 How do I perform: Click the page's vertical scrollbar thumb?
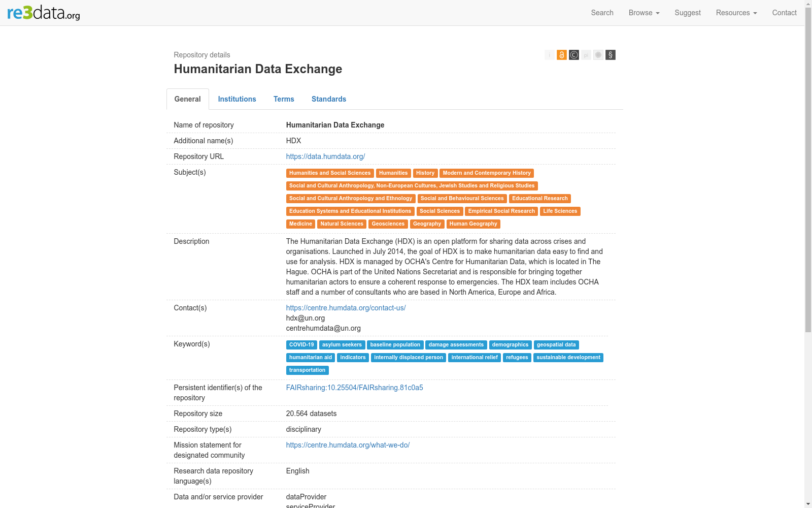point(808,171)
